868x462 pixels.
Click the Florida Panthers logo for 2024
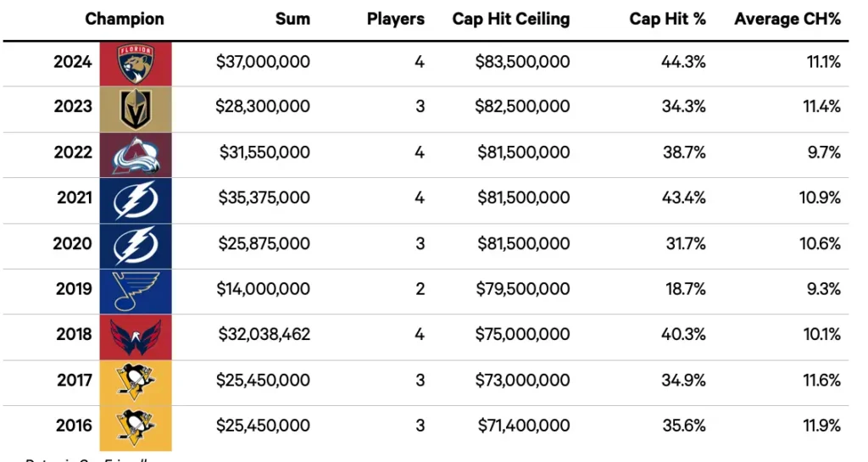[136, 63]
